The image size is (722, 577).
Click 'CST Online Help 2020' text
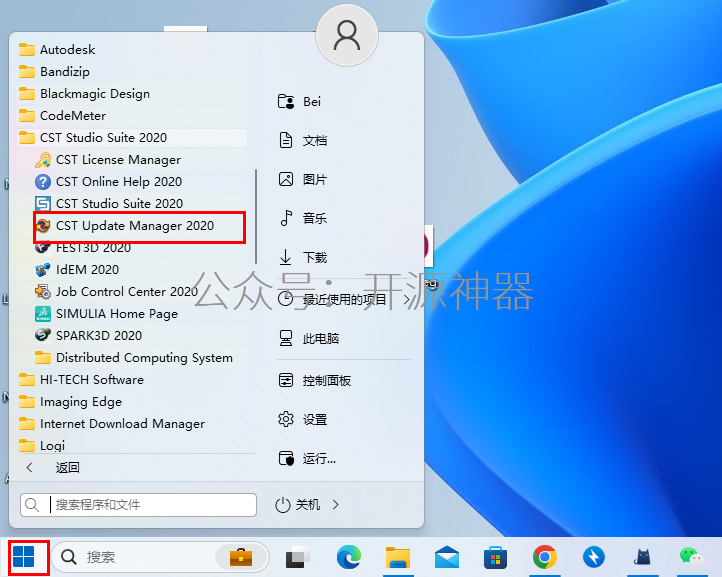pos(119,182)
